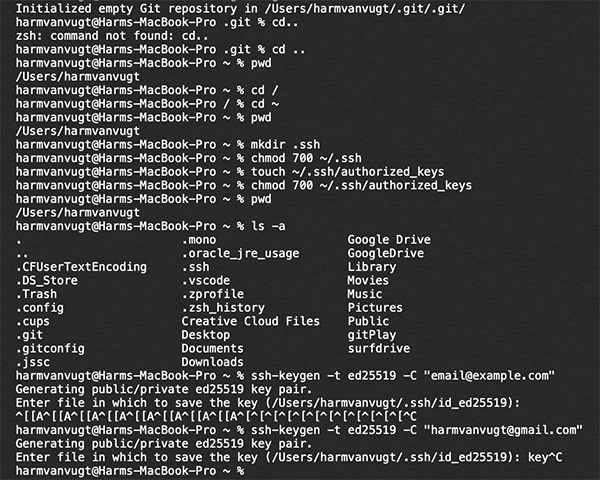The width and height of the screenshot is (600, 480).
Task: Click the 'ls -a' command text
Action: [268, 226]
